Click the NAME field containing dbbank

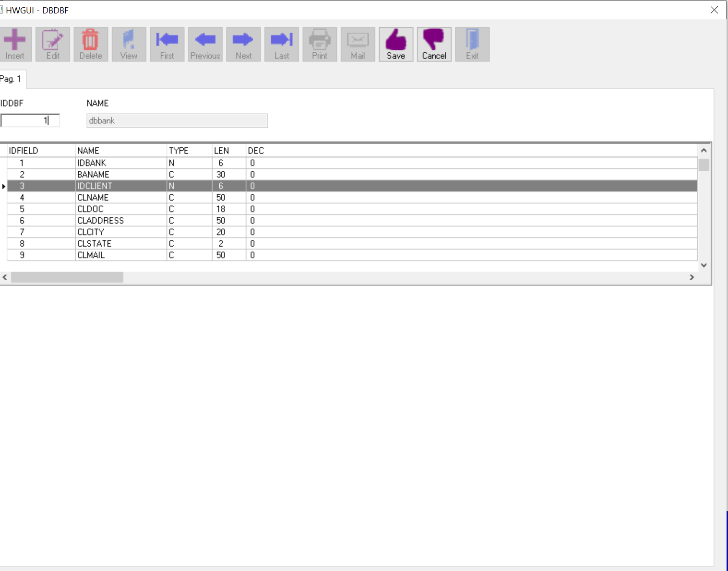tap(177, 120)
